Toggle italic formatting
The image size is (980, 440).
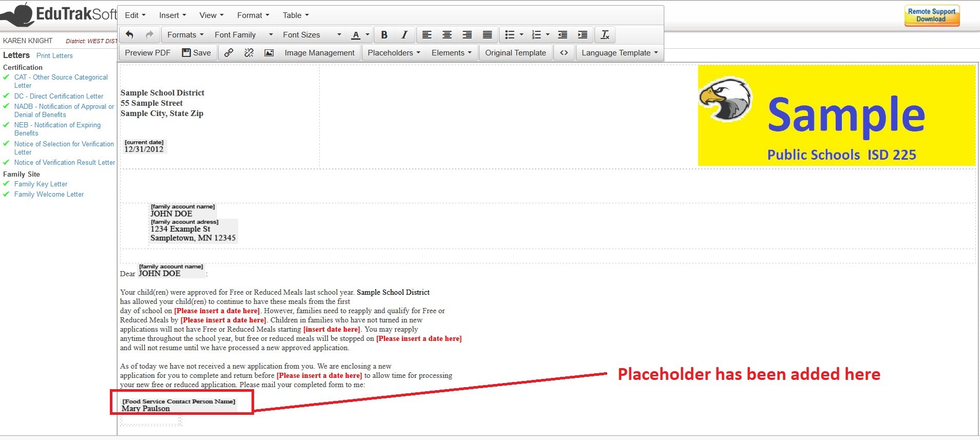tap(404, 35)
